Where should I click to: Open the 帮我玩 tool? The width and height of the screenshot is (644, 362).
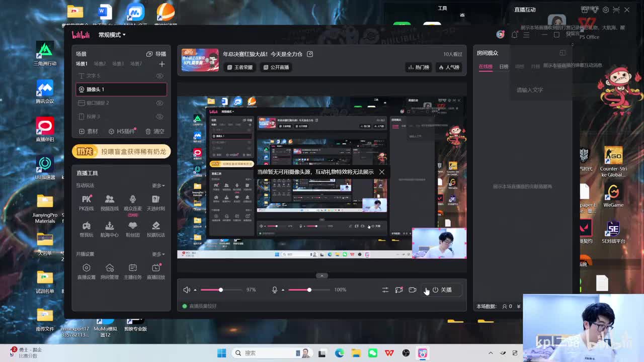[87, 229]
